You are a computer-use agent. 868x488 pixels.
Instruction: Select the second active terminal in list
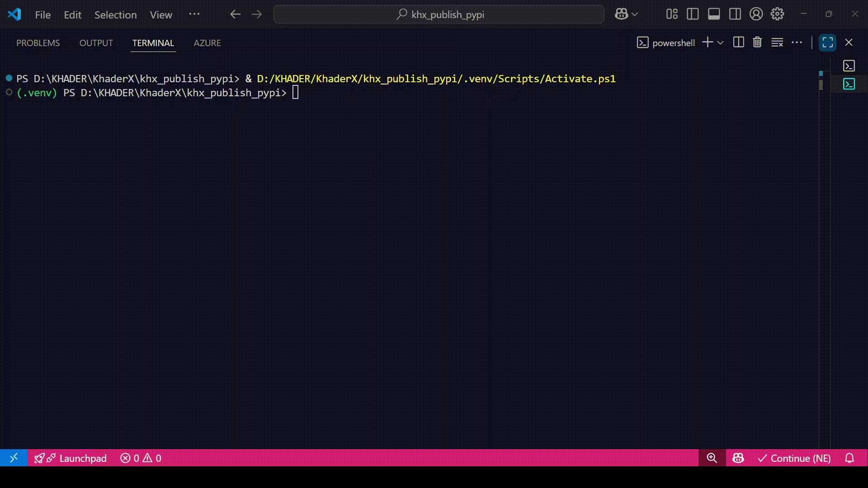tap(849, 84)
